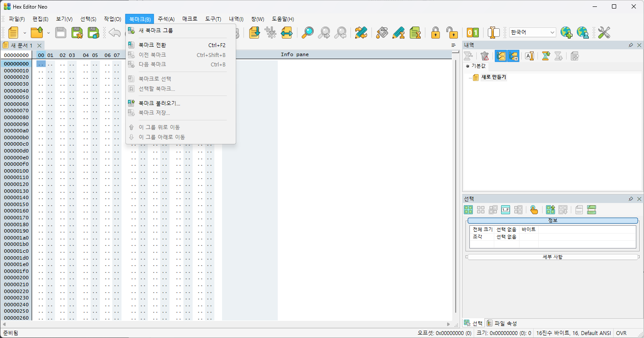Click the 전체 크기 cell in 정보 table
Screen dimensions: 644x338
point(482,230)
